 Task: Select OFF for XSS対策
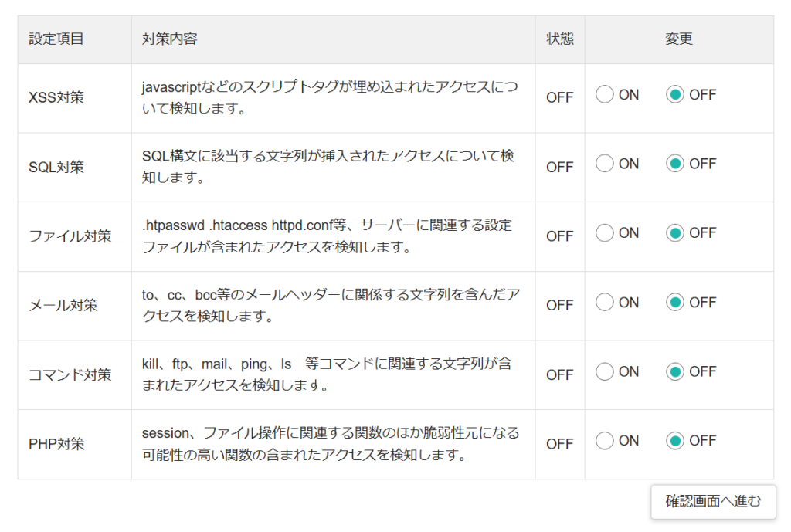pyautogui.click(x=675, y=95)
